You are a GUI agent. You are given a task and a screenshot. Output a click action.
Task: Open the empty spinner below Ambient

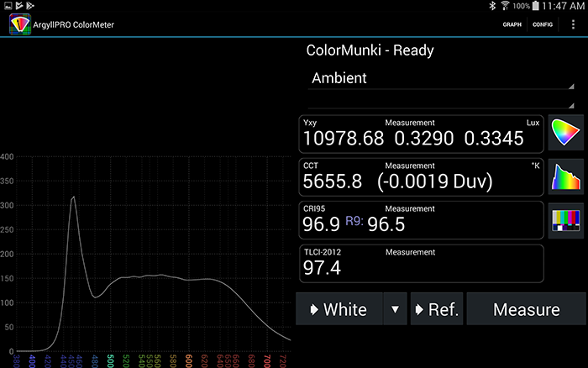coord(443,103)
